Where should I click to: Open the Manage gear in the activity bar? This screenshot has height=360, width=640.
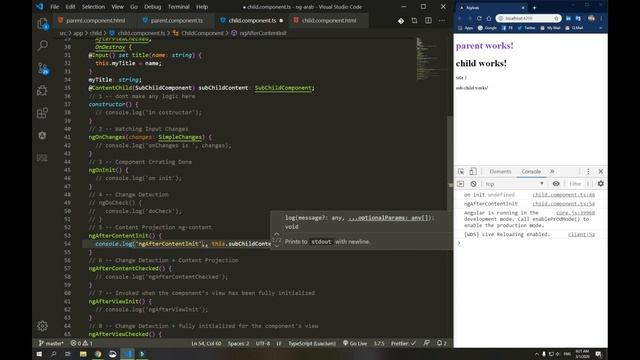(42, 326)
